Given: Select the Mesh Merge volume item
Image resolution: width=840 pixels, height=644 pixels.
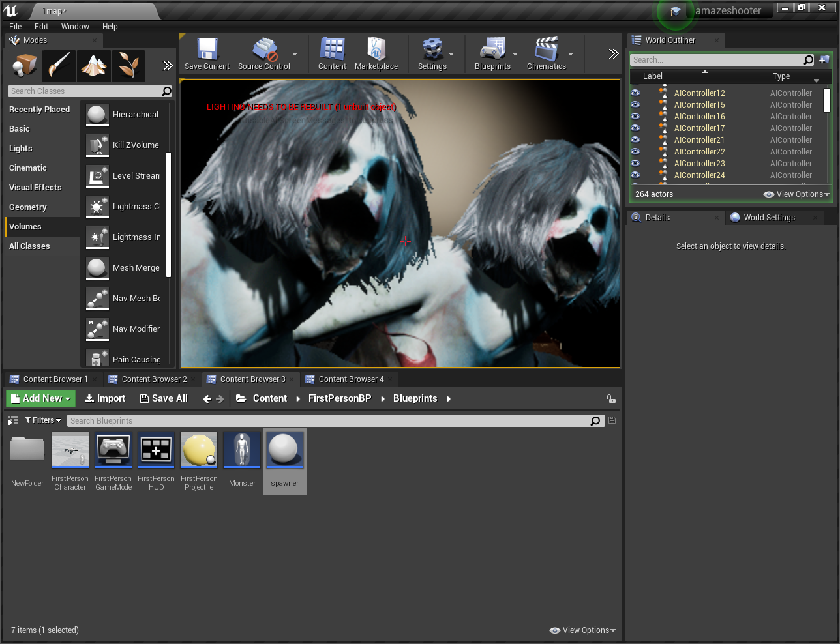Looking at the screenshot, I should point(124,268).
